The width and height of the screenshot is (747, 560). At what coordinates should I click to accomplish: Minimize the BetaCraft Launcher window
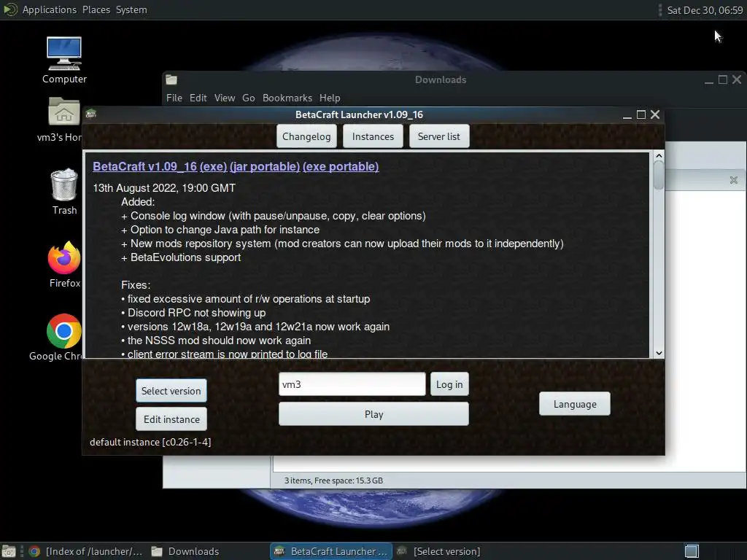click(627, 114)
